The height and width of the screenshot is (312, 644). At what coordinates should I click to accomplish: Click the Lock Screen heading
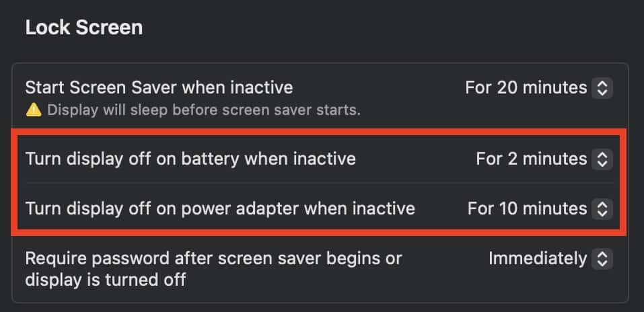point(83,28)
